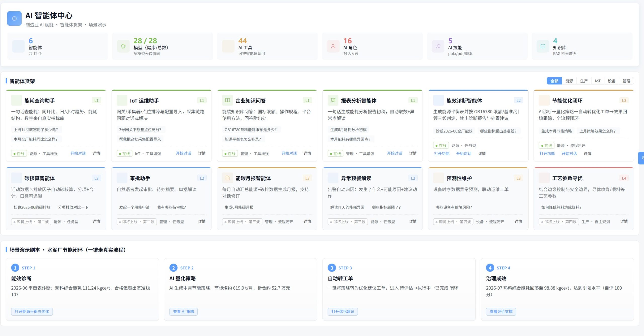
Task: Switch to the 生产 filter tab
Action: [x=584, y=81]
